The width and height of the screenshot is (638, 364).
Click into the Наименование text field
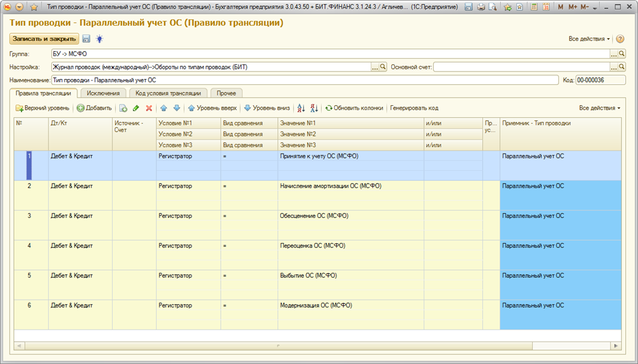coord(305,80)
